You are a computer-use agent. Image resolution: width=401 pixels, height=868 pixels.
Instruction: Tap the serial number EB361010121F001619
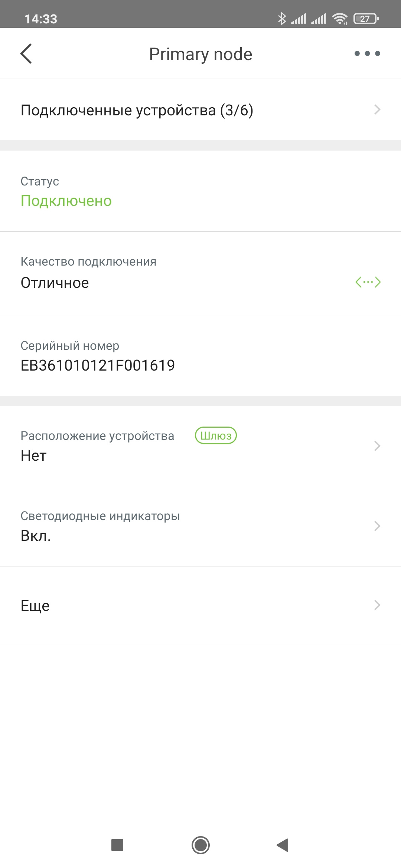(98, 365)
